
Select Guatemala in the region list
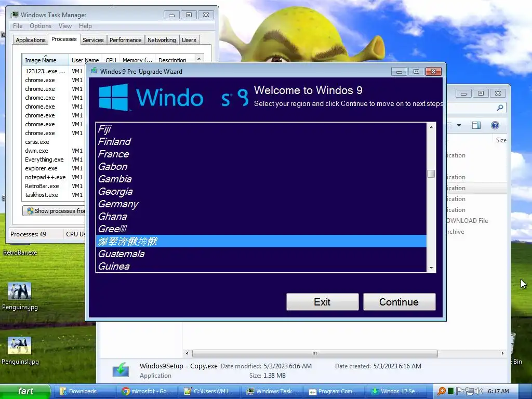coord(261,254)
